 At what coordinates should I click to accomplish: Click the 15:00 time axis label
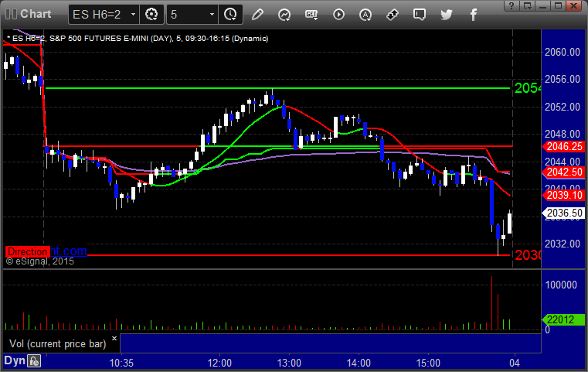(428, 363)
